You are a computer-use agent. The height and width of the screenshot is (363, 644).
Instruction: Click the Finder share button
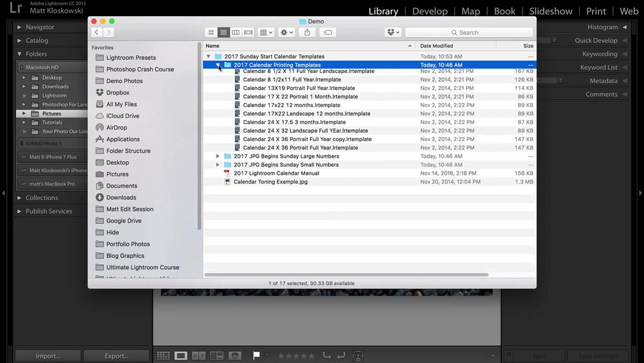[x=307, y=32]
